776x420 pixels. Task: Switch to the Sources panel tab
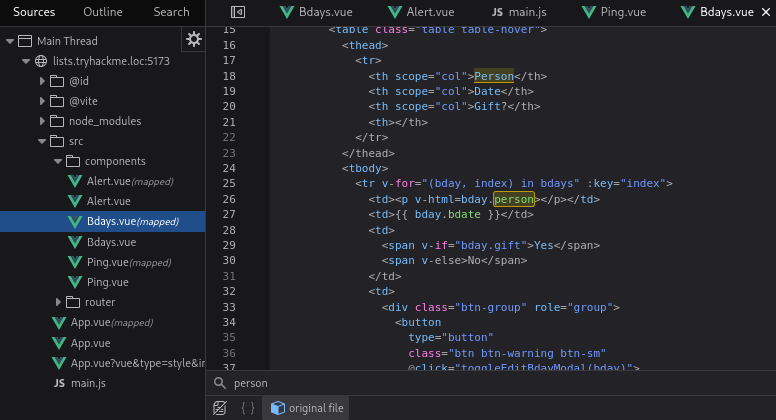pyautogui.click(x=34, y=12)
